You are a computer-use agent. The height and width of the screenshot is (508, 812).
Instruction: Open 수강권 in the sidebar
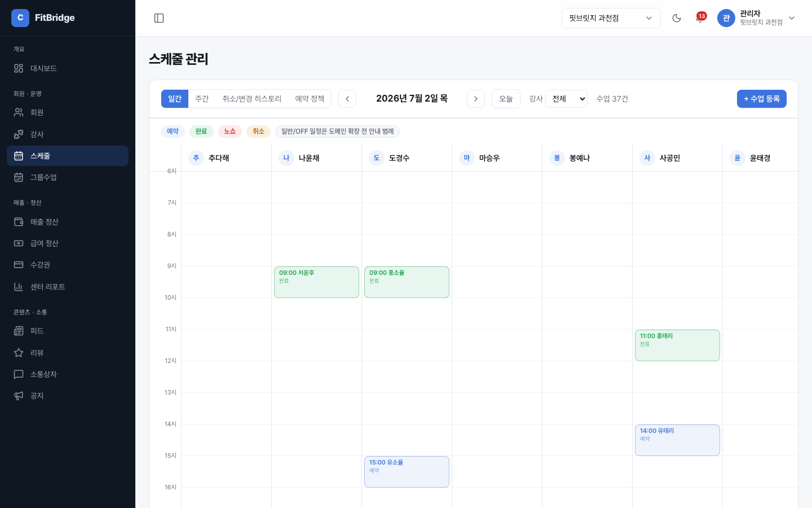[68, 265]
